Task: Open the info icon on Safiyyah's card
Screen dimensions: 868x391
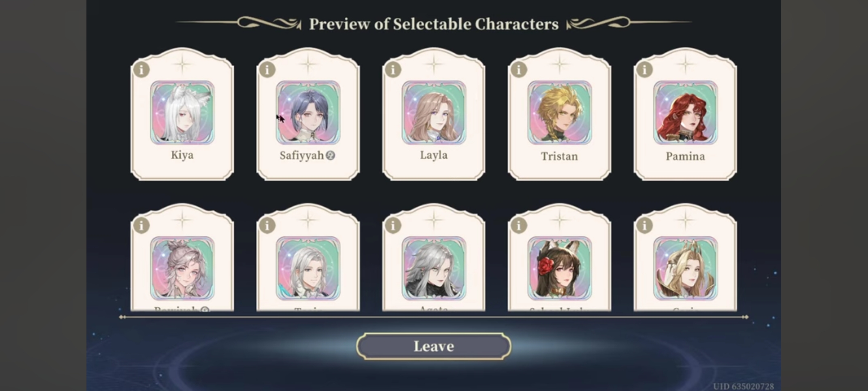Action: [267, 70]
